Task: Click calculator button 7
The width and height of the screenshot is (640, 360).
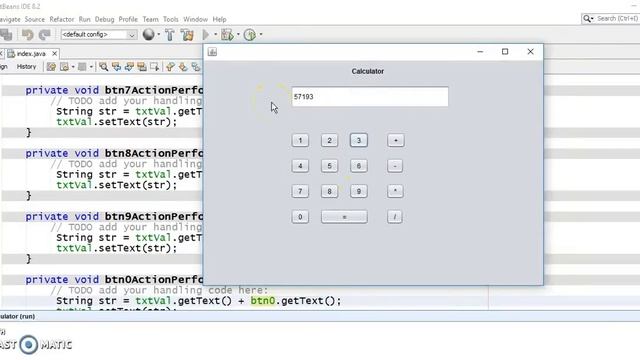Action: pos(300,191)
